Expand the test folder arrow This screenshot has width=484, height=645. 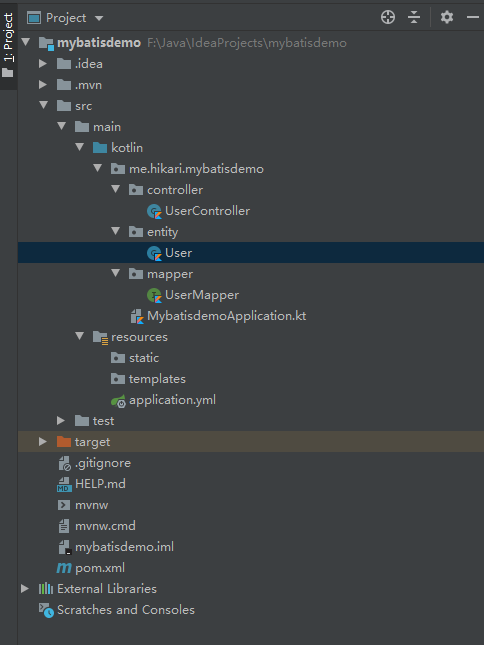point(61,420)
